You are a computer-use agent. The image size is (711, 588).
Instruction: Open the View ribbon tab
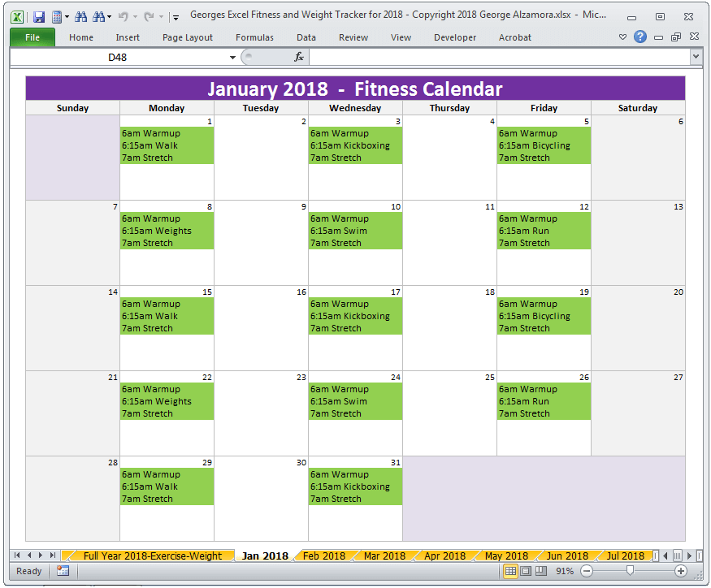click(x=401, y=37)
